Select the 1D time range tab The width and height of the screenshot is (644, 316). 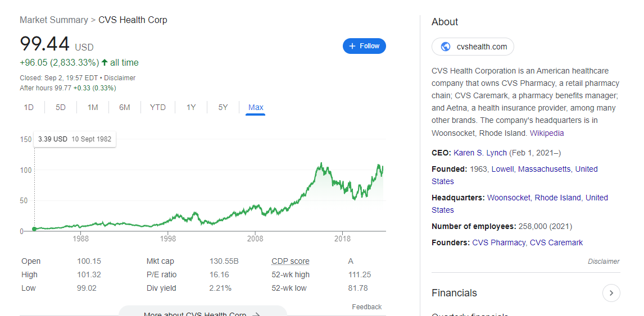tap(29, 107)
